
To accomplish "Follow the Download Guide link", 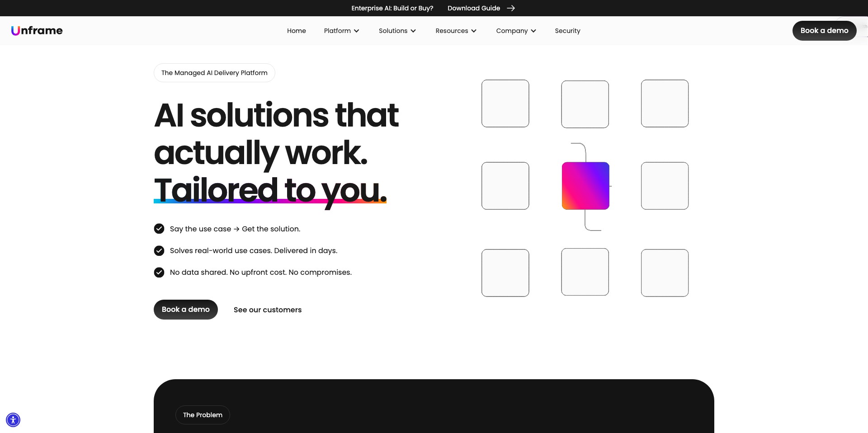I will click(x=481, y=8).
